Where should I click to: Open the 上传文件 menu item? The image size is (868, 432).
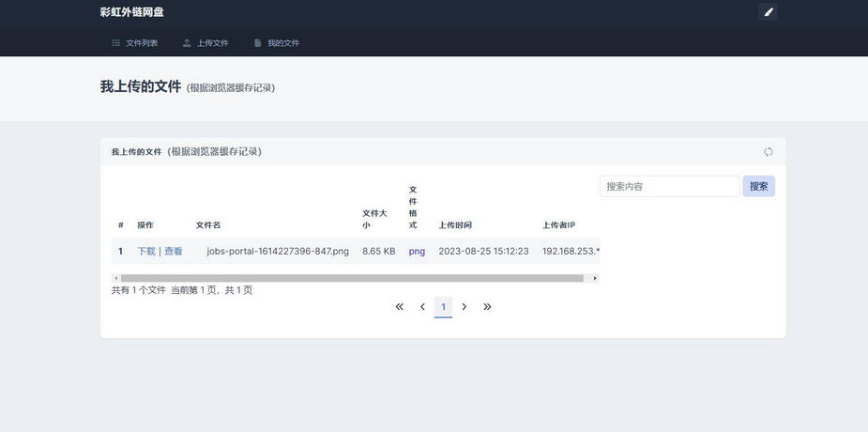point(206,42)
